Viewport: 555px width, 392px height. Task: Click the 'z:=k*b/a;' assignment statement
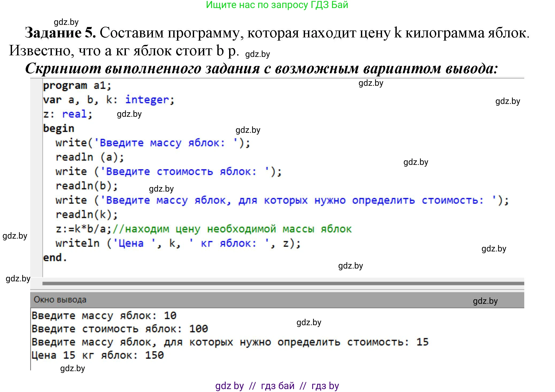83,229
